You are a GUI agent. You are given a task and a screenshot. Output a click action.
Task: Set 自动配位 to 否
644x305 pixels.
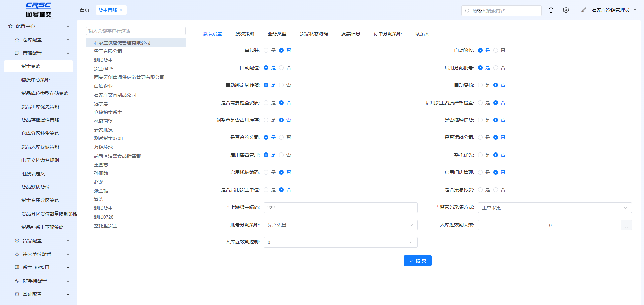[x=281, y=68]
